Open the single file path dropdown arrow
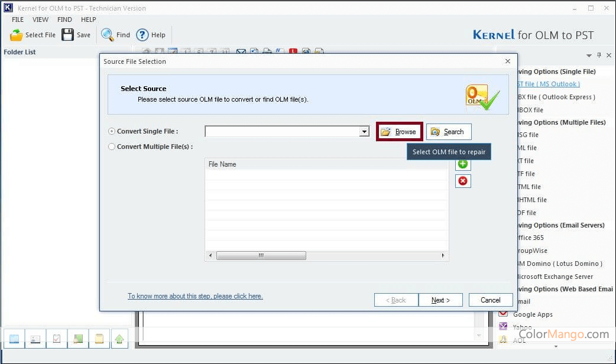The width and height of the screenshot is (616, 364). pyautogui.click(x=364, y=132)
